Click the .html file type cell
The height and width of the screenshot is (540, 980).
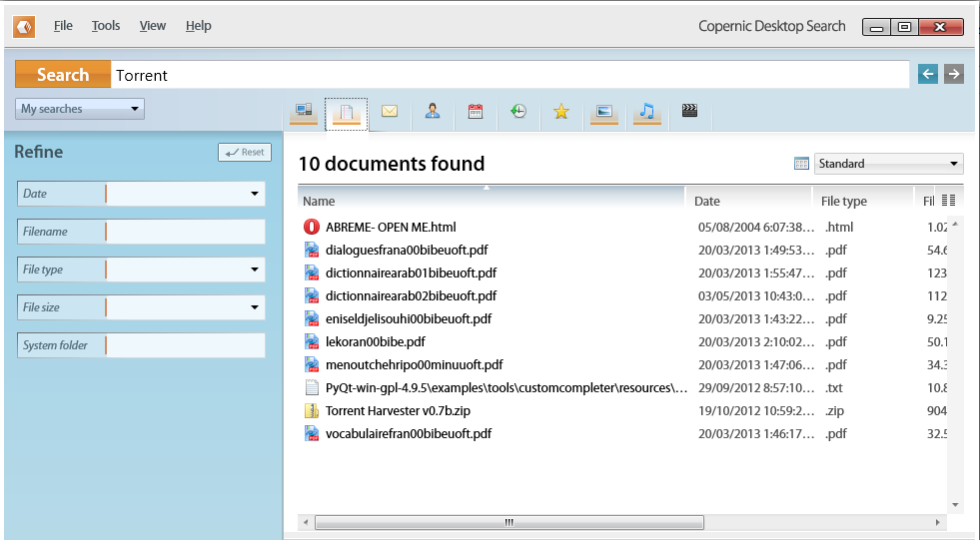click(839, 228)
